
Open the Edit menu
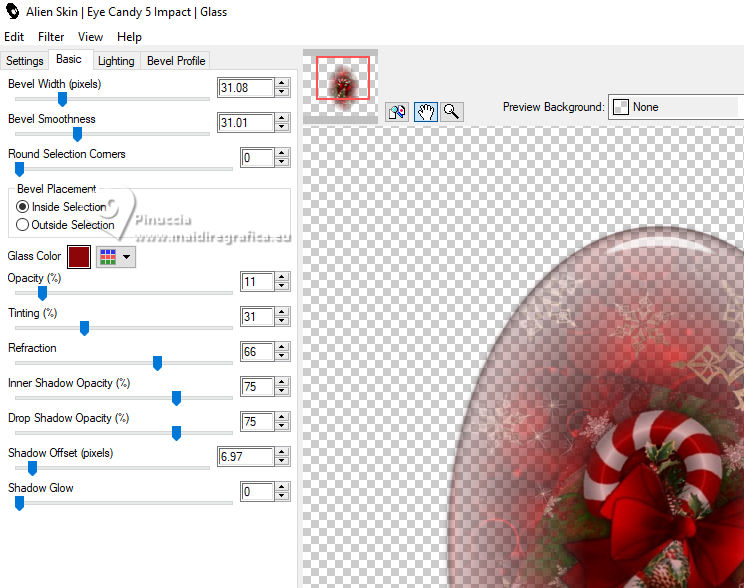pyautogui.click(x=14, y=37)
